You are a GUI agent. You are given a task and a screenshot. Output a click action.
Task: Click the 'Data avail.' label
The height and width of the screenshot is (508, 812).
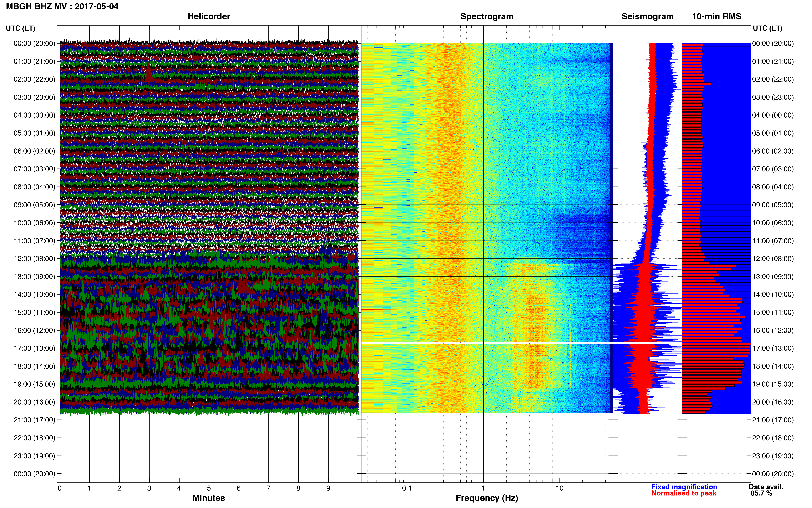(x=766, y=487)
